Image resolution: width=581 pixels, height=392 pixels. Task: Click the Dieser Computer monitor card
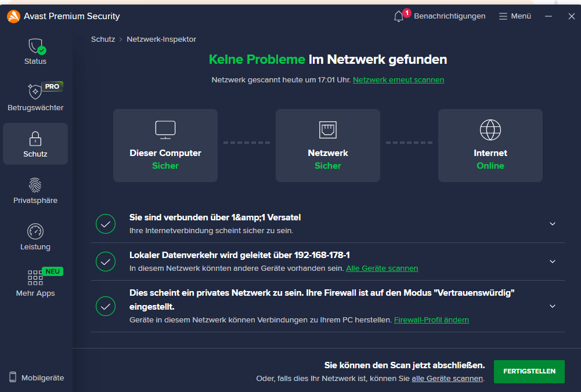click(x=165, y=146)
